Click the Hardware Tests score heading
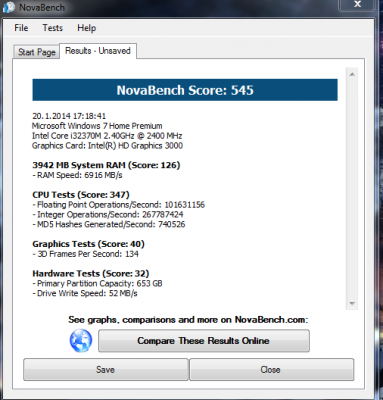This screenshot has height=400, width=383. [x=91, y=274]
